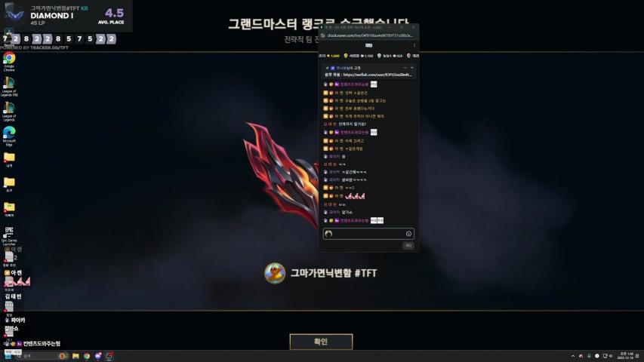Click the Windows taskbar search box
644x362 pixels.
(37, 356)
